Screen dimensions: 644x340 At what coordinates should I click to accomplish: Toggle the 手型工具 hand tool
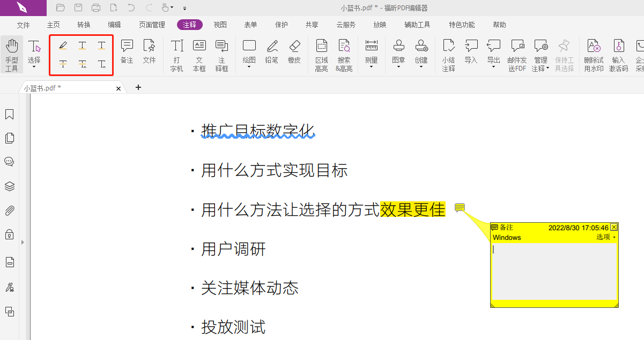point(11,51)
